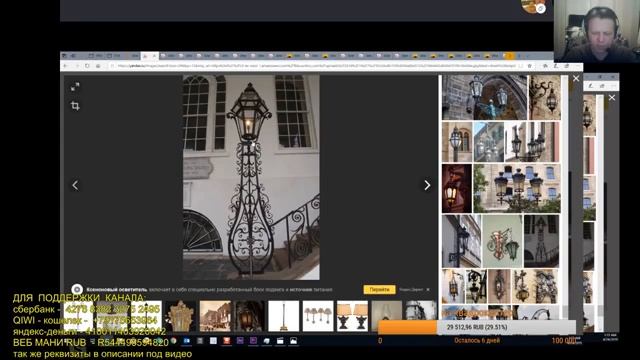640x360 pixels.
Task: Open the lanterns with angel statue thumbnail
Action: (484, 97)
